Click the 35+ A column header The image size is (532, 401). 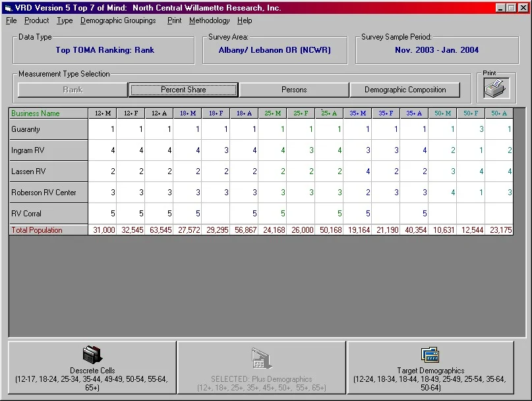(x=414, y=113)
